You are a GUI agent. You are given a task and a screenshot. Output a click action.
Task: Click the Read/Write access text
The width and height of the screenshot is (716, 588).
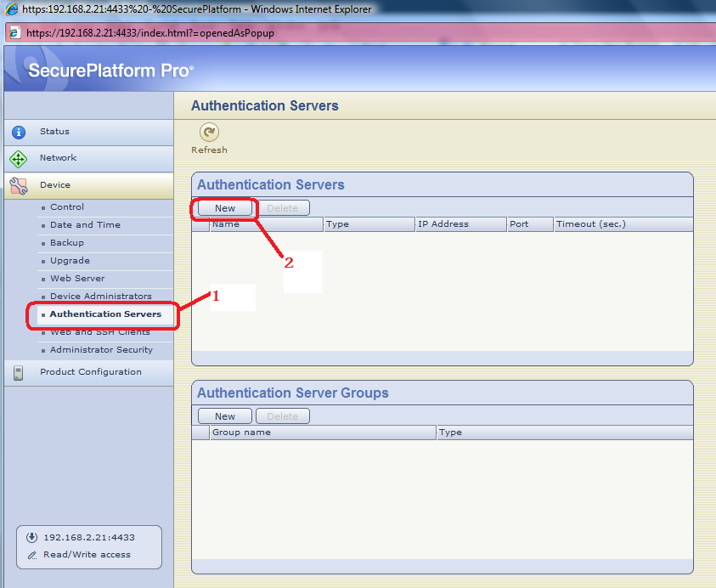point(87,555)
